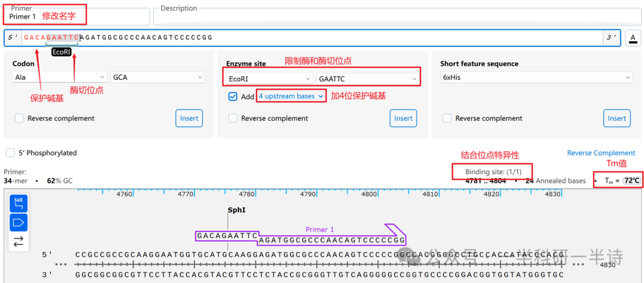Click the Primer name field

[77, 17]
